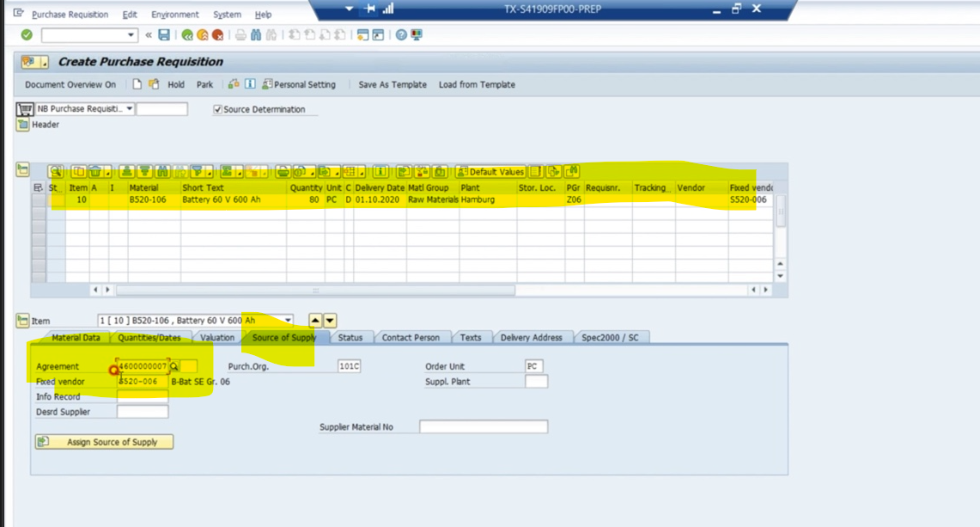The width and height of the screenshot is (980, 527).
Task: Go to previous item with up arrow
Action: [315, 321]
